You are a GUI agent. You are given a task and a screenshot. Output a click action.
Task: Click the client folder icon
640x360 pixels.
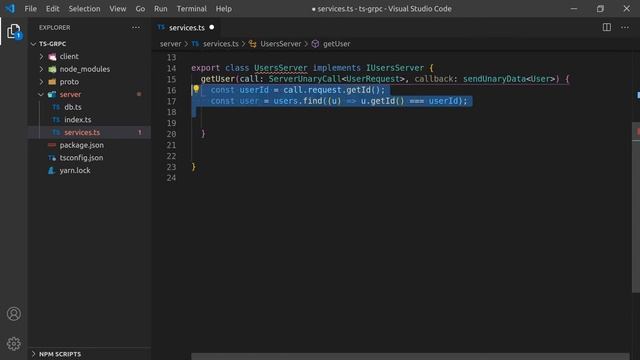(x=52, y=57)
